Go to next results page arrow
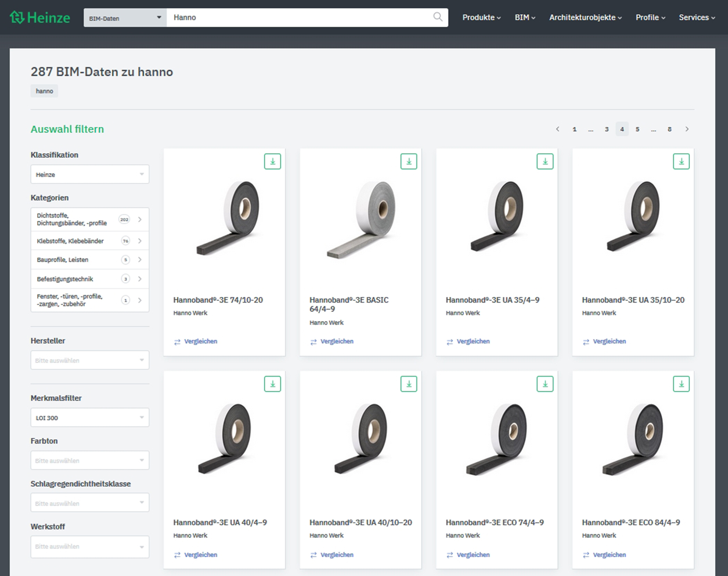The width and height of the screenshot is (728, 576). [687, 129]
